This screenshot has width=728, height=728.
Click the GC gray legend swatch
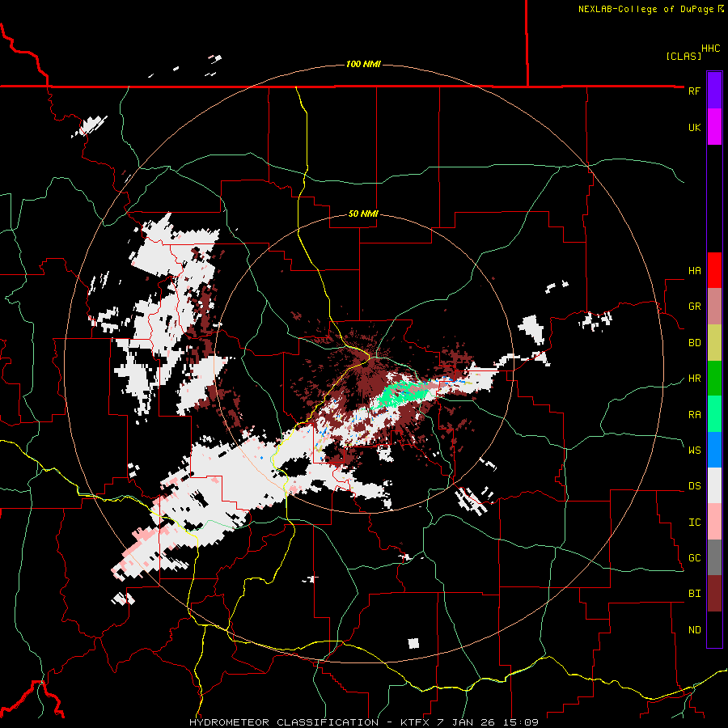[714, 557]
